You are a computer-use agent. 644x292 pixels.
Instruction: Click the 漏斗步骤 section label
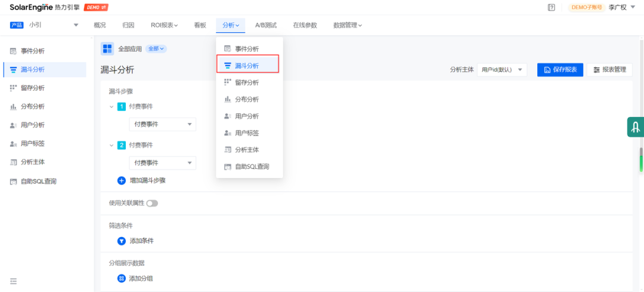tap(120, 91)
